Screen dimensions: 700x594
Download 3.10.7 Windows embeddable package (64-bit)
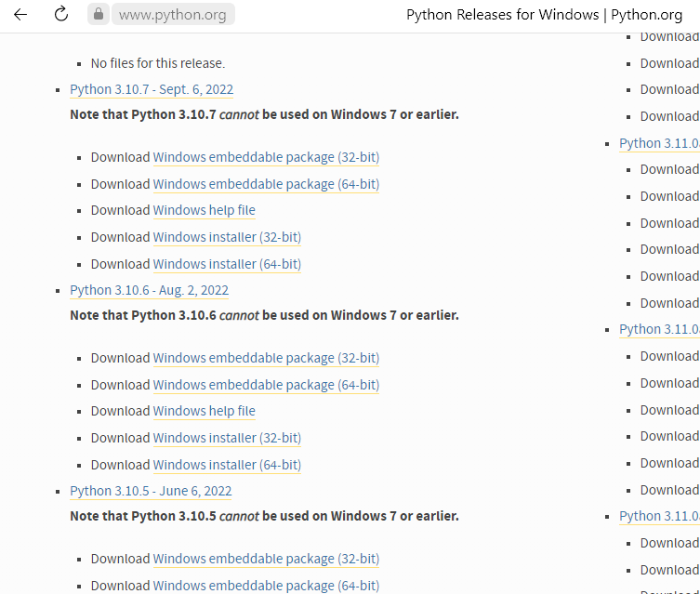click(x=266, y=184)
